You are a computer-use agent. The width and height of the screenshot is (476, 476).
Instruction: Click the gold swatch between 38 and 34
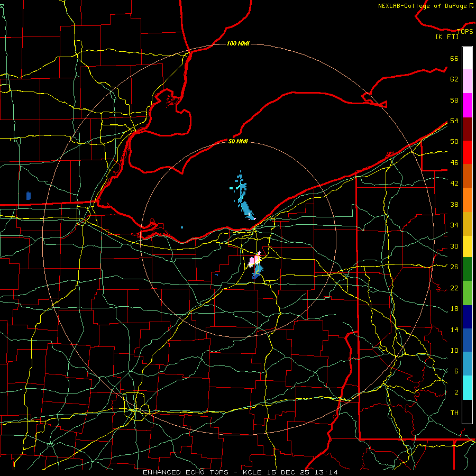[x=467, y=224]
